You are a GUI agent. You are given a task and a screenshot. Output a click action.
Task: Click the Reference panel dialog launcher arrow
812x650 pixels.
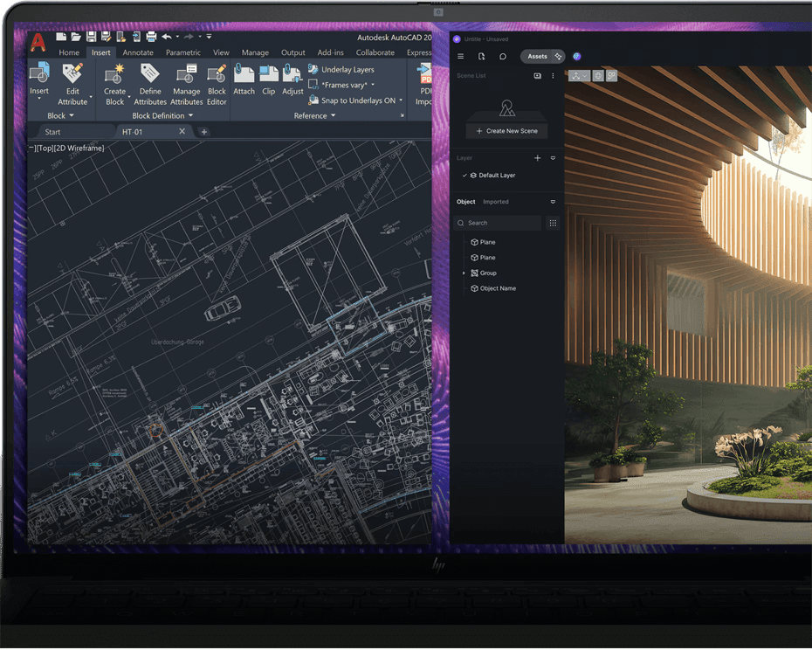[402, 115]
